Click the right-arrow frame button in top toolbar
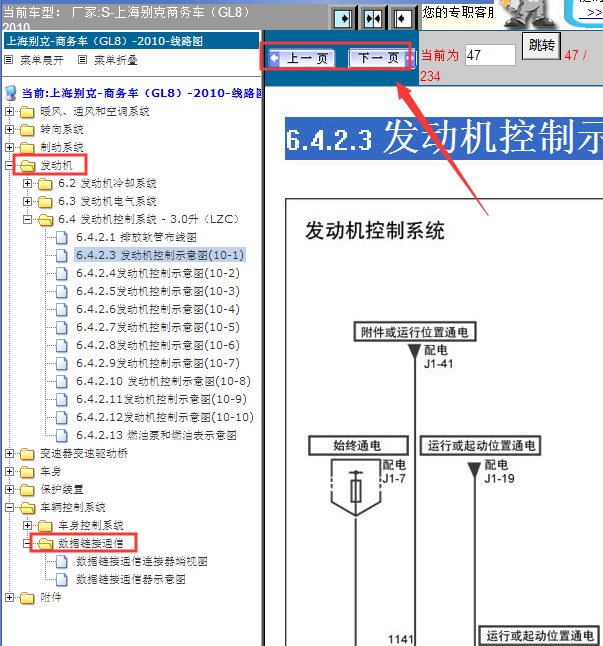The height and width of the screenshot is (646, 603). pyautogui.click(x=343, y=19)
